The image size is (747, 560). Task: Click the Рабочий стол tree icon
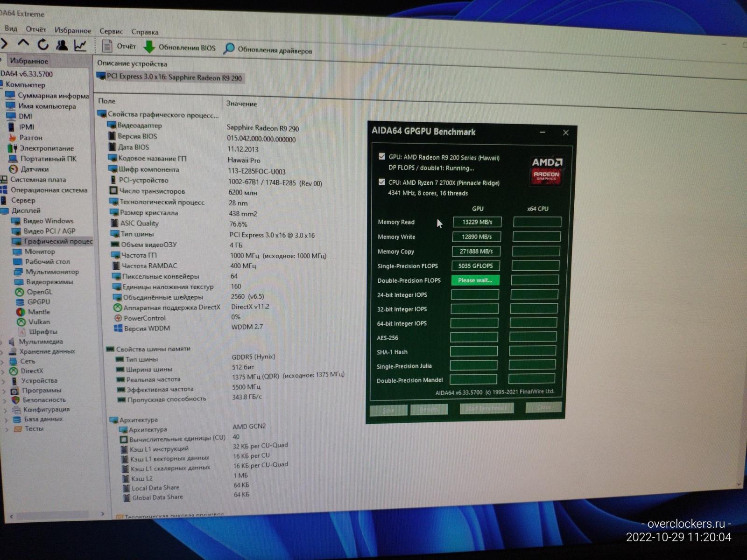(18, 262)
